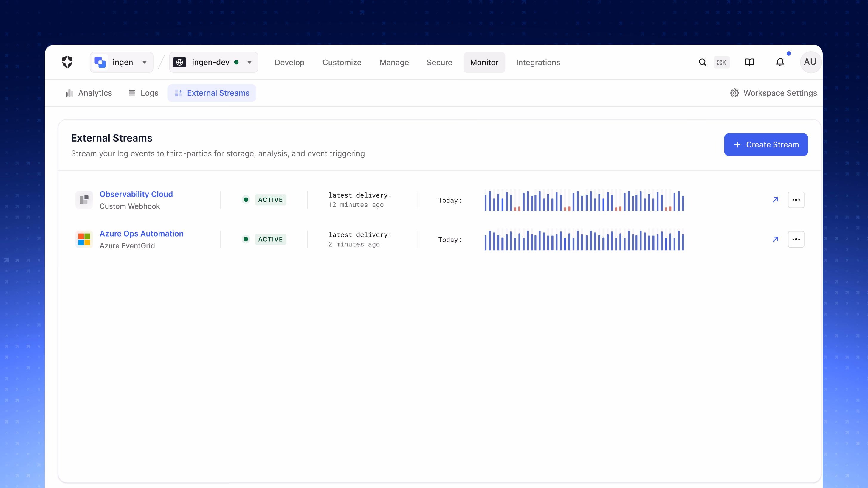Open the Observability Cloud stream link
Screen dimensions: 868x488
click(x=136, y=194)
